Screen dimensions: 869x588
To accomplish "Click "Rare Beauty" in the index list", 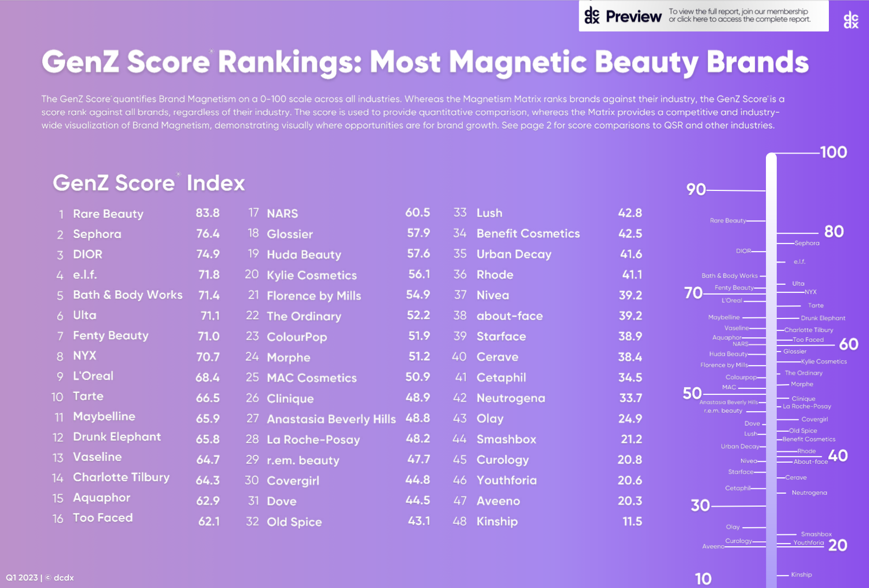I will (x=108, y=214).
